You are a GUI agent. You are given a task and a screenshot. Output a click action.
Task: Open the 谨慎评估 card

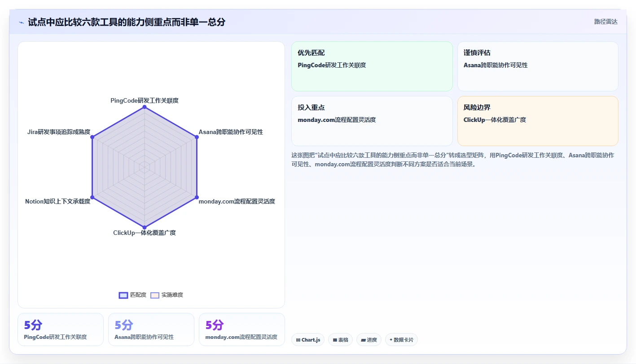538,66
